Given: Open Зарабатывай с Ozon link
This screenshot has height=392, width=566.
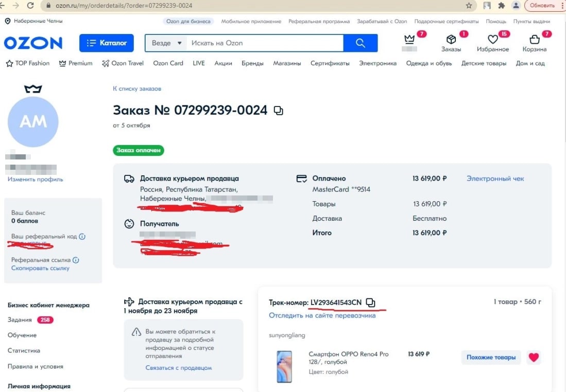Looking at the screenshot, I should click(x=382, y=21).
